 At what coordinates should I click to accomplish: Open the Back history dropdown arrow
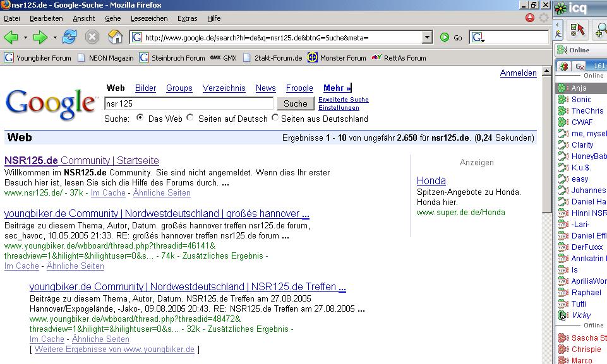(x=25, y=37)
